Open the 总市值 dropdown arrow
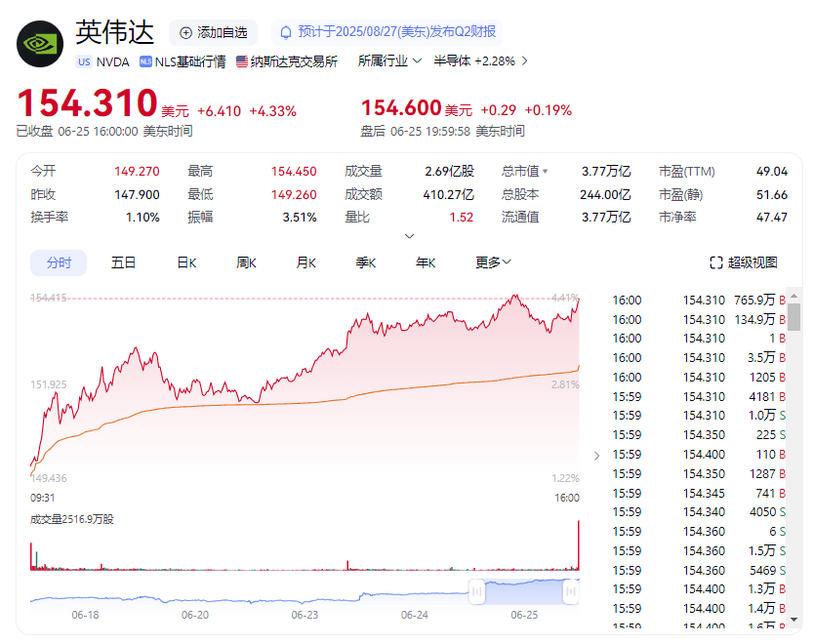Viewport: 813px width, 644px height. tap(545, 171)
